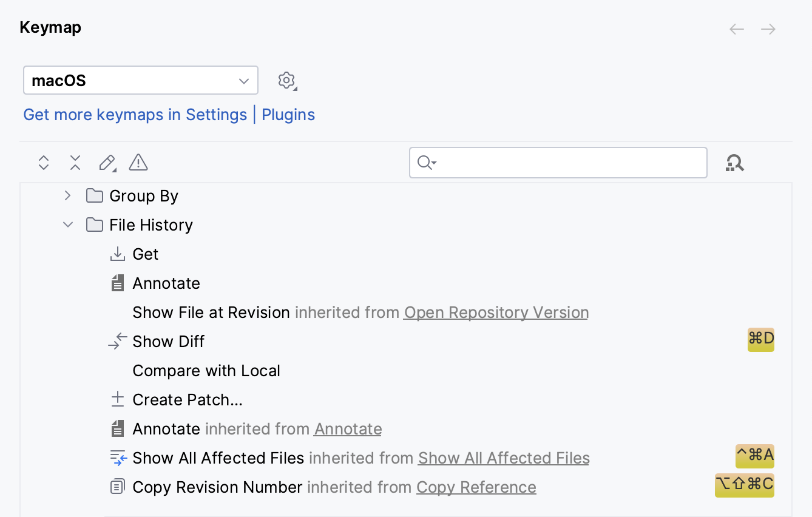The width and height of the screenshot is (812, 517).
Task: Collapse the File History tree node
Action: pos(68,225)
